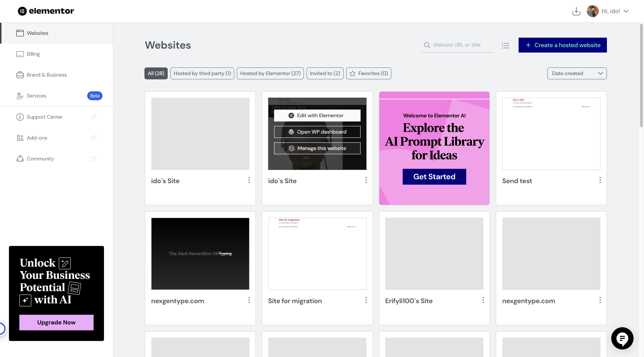Click gray thumbnail of second nexgentype.com

point(551,254)
